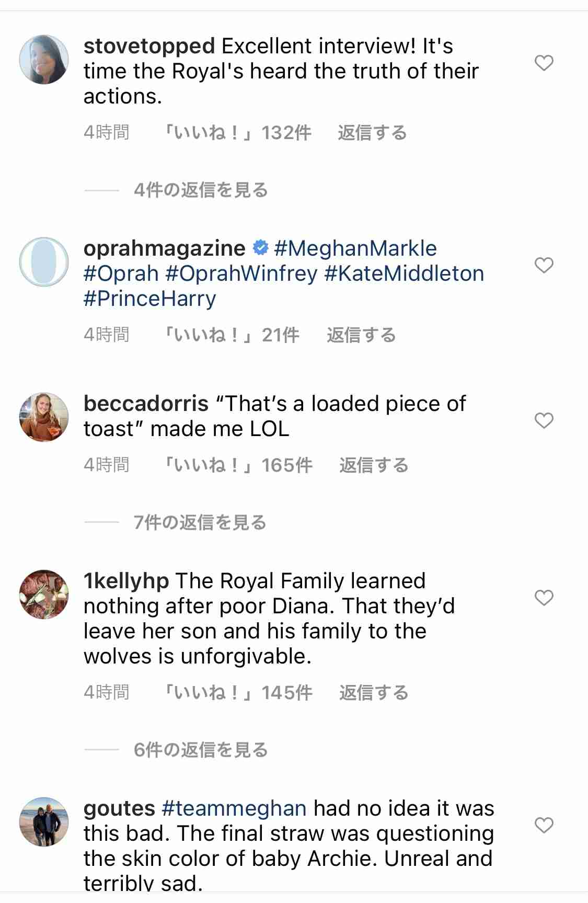Click oprahmagazine's blue verified badge
The height and width of the screenshot is (903, 588).
tap(260, 248)
